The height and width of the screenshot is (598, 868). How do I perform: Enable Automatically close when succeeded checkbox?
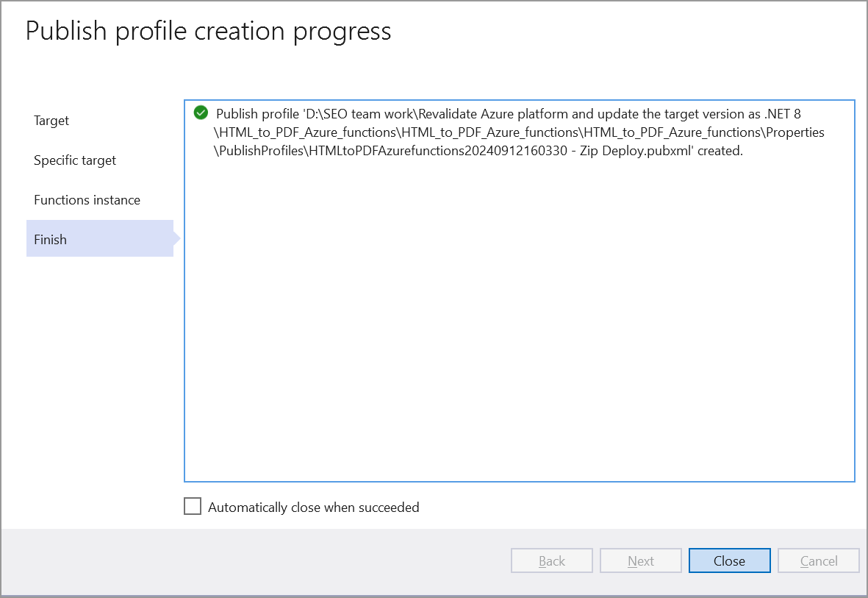point(193,507)
